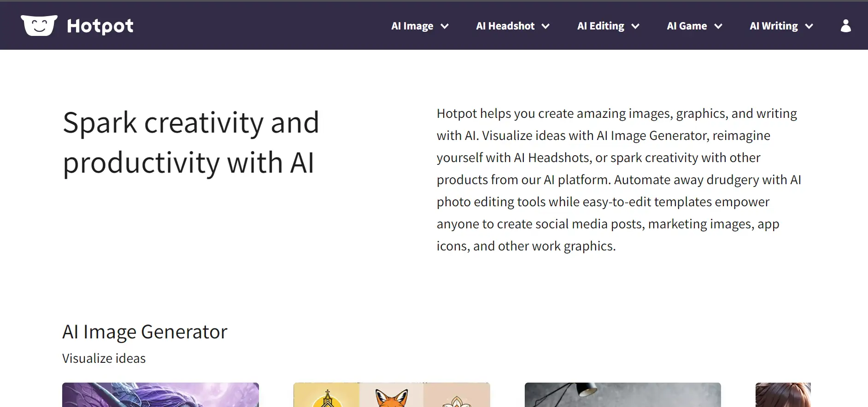Open the AI Image menu
Viewport: 868px width, 407px height.
click(x=412, y=26)
